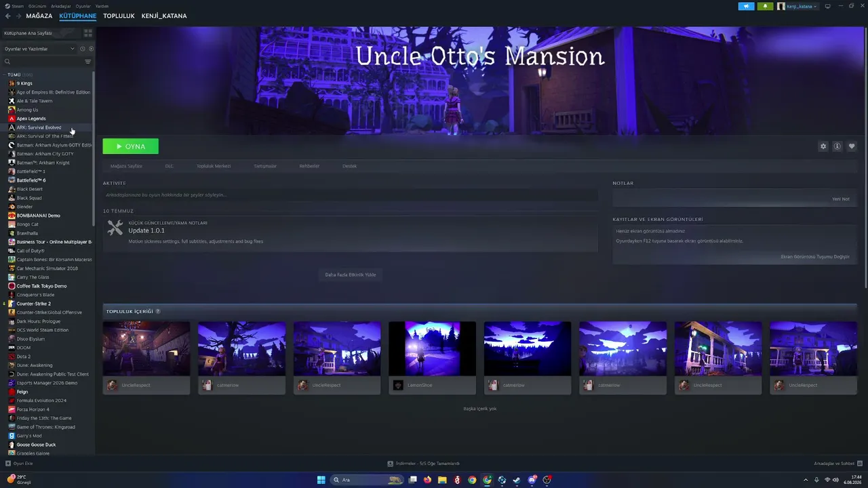Screen dimensions: 868x488
Task: Click the library search field
Action: (x=43, y=62)
